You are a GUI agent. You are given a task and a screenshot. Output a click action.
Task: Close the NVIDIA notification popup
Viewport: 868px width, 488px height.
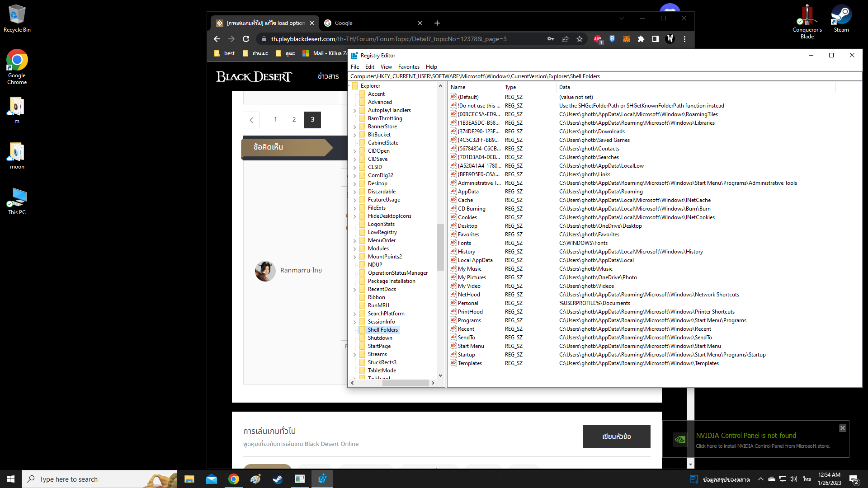point(842,428)
